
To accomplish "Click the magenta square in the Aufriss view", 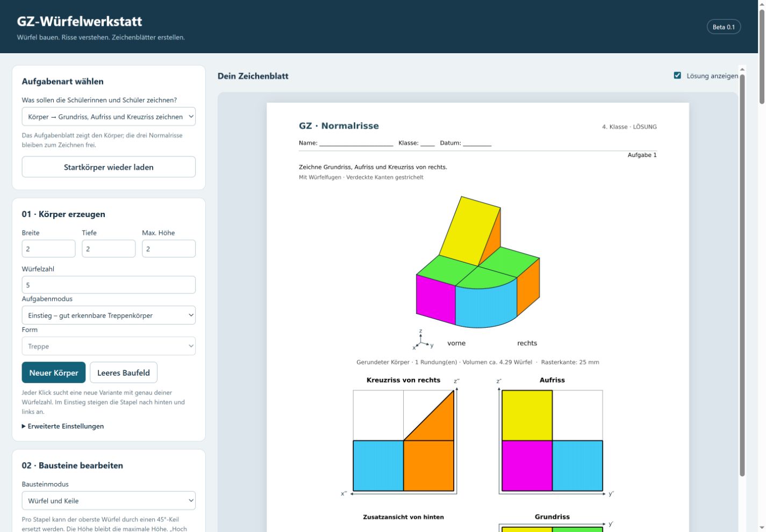I will 527,465.
